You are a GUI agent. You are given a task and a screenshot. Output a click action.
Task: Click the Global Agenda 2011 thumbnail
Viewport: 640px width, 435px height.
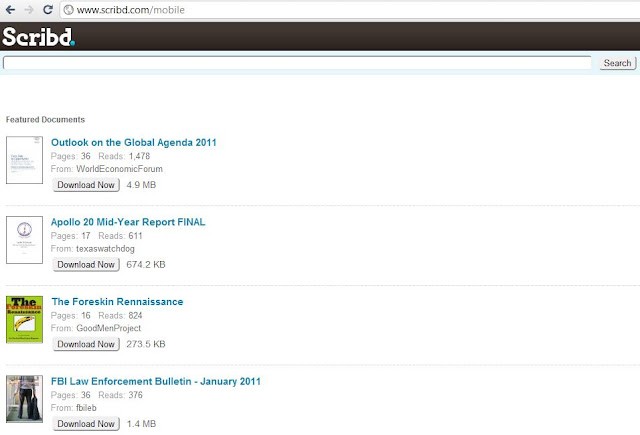(24, 160)
